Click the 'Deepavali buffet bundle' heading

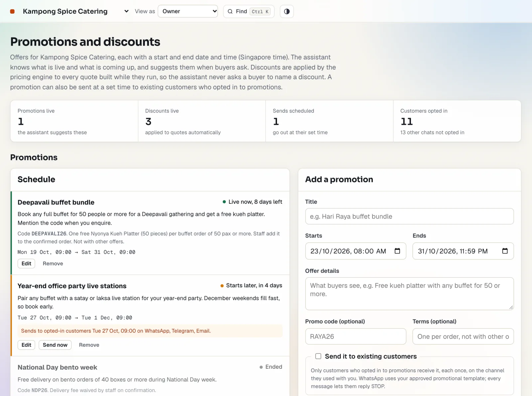[56, 202]
